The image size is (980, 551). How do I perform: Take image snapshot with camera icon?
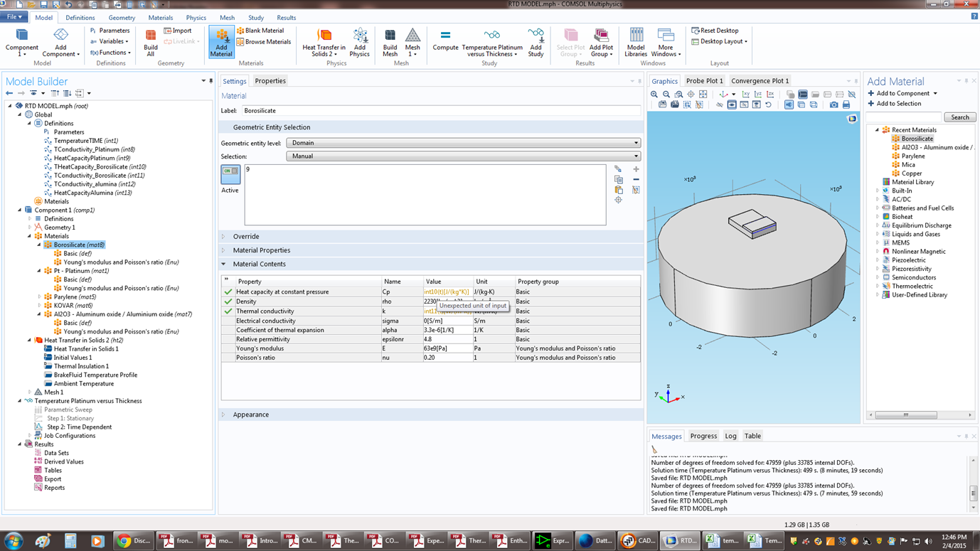click(x=833, y=105)
